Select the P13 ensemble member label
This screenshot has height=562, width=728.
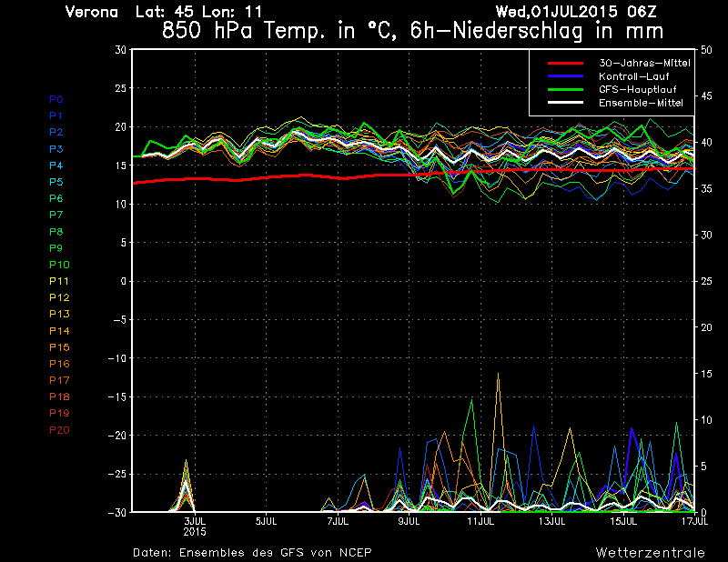tap(58, 314)
